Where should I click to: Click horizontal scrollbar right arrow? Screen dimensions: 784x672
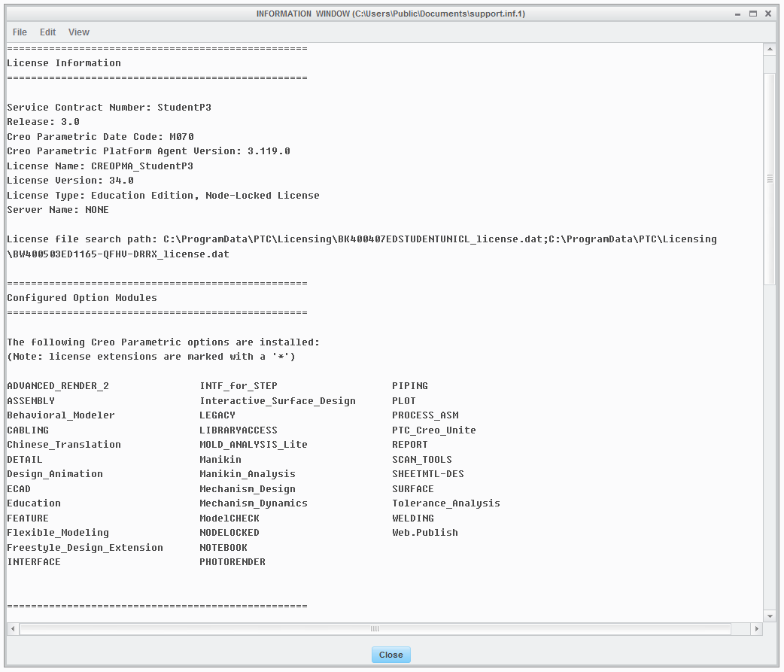[756, 629]
